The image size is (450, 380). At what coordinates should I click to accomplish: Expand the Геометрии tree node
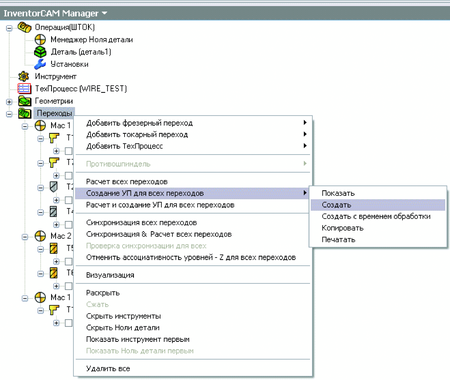(x=9, y=101)
